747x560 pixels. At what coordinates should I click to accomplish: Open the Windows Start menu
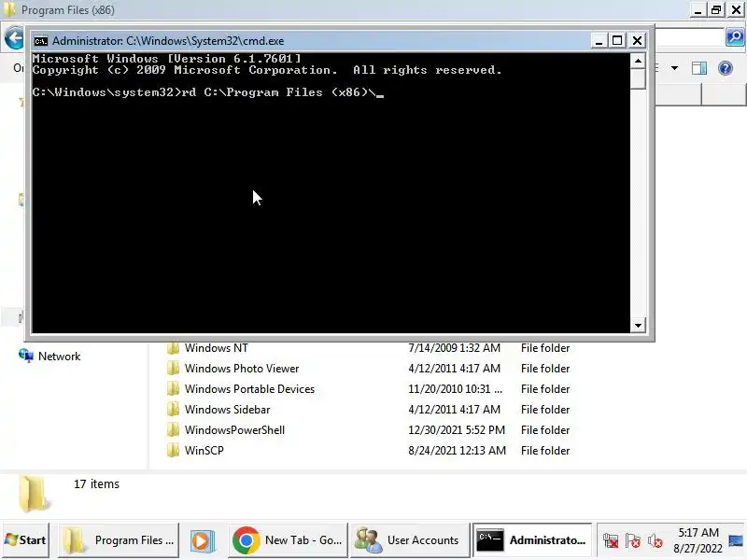pos(25,540)
